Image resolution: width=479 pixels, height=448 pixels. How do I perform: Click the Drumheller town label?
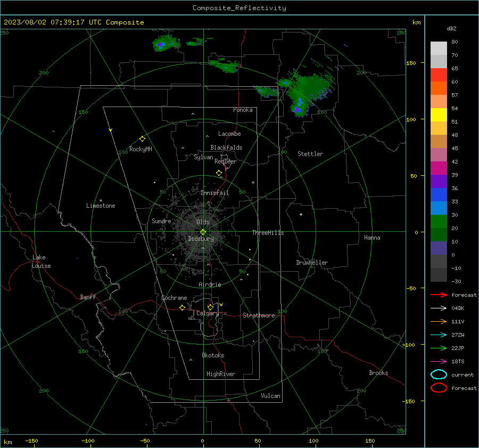pos(312,263)
